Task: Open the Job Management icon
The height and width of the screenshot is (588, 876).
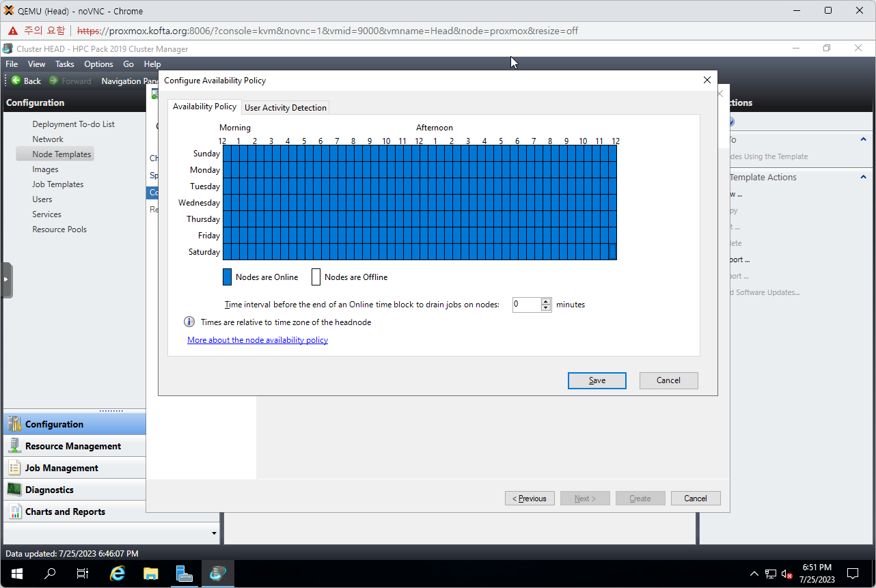Action: (14, 468)
